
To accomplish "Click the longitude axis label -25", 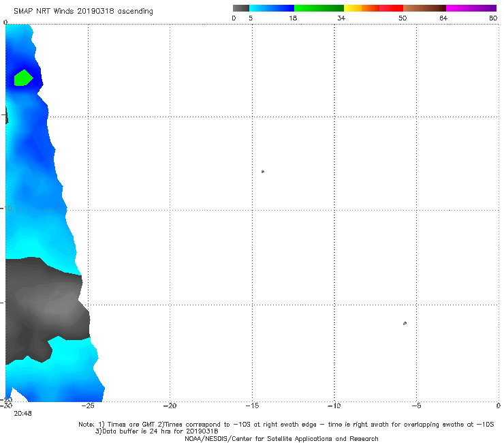I will 88,406.
